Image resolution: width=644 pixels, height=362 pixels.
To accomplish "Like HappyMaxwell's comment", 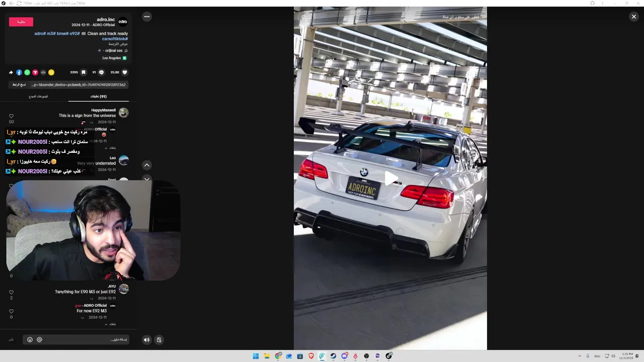I will [11, 116].
